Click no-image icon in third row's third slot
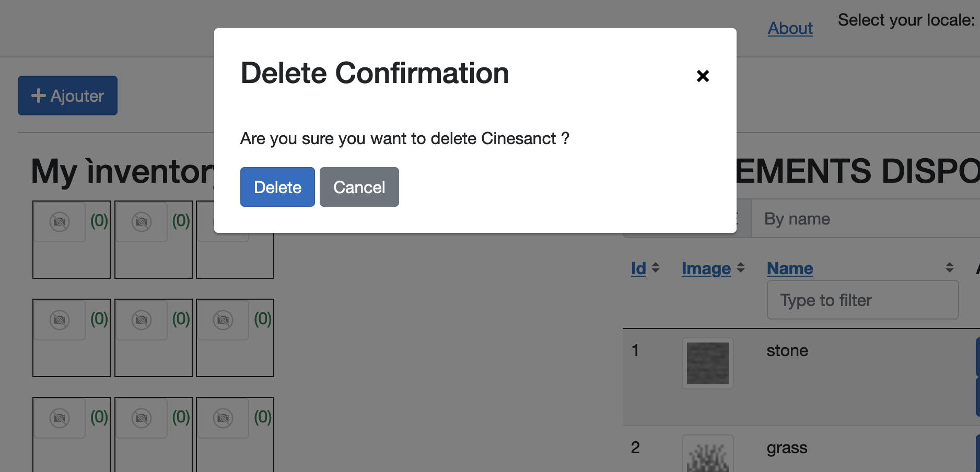Image resolution: width=980 pixels, height=472 pixels. pos(223,418)
